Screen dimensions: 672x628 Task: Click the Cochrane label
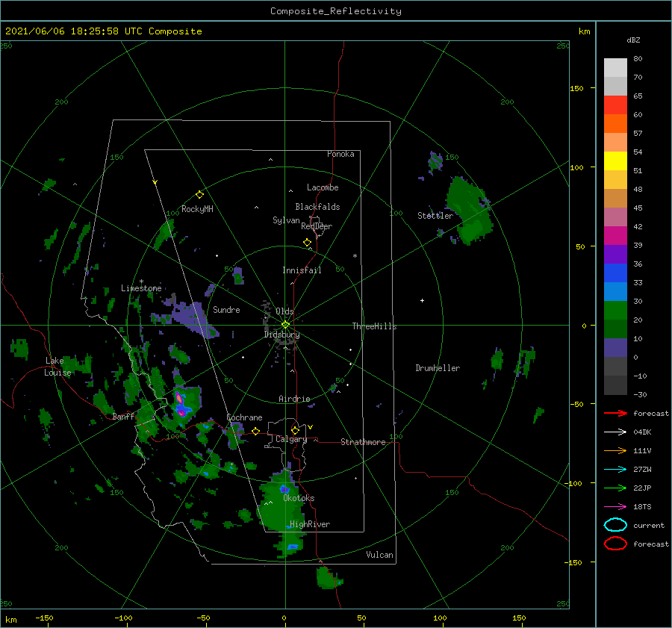click(244, 417)
